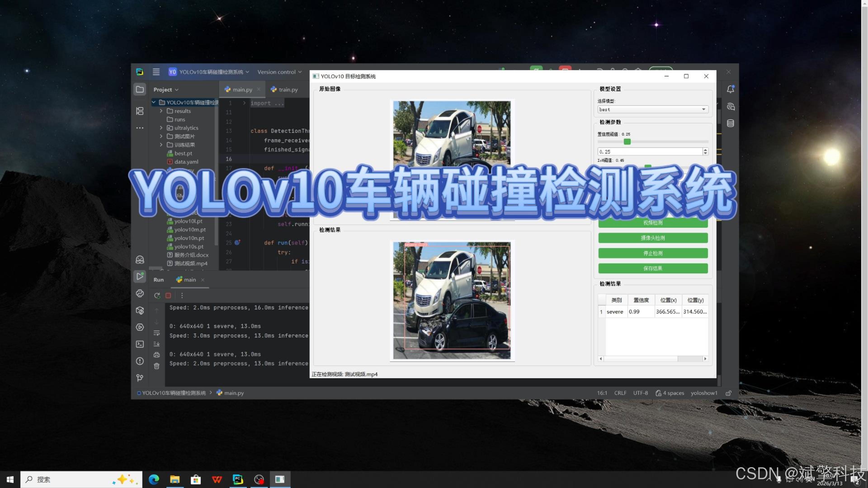The width and height of the screenshot is (868, 488).
Task: Open the Notifications bell icon
Action: tap(730, 89)
